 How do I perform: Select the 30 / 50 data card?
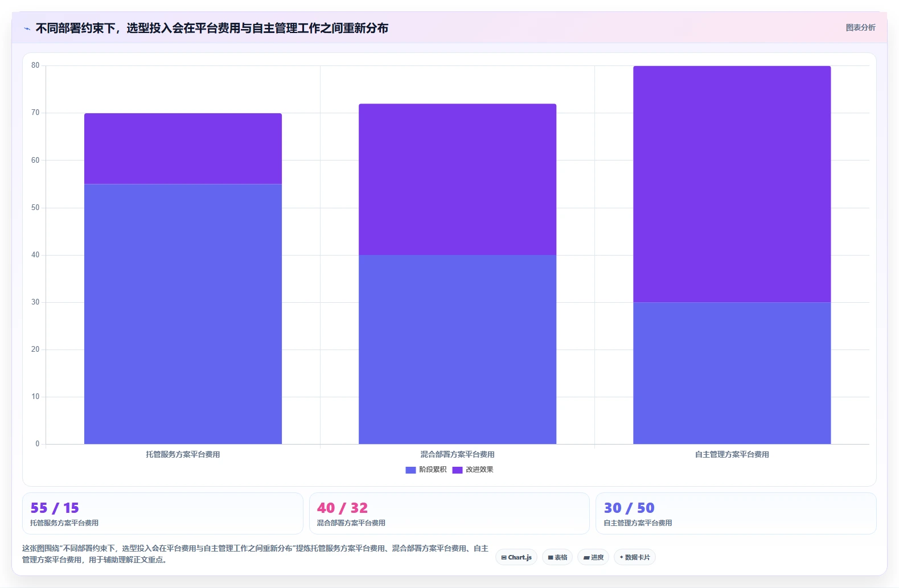pyautogui.click(x=736, y=513)
